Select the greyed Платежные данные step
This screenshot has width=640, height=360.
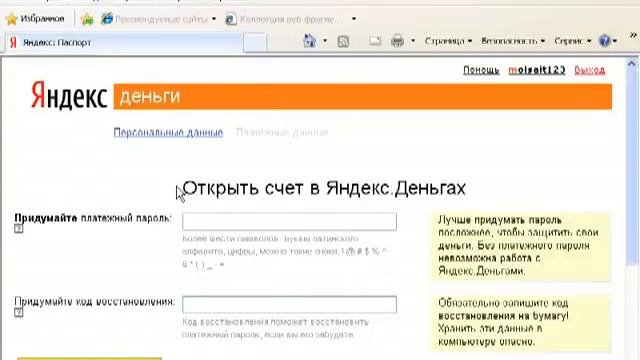pyautogui.click(x=282, y=132)
